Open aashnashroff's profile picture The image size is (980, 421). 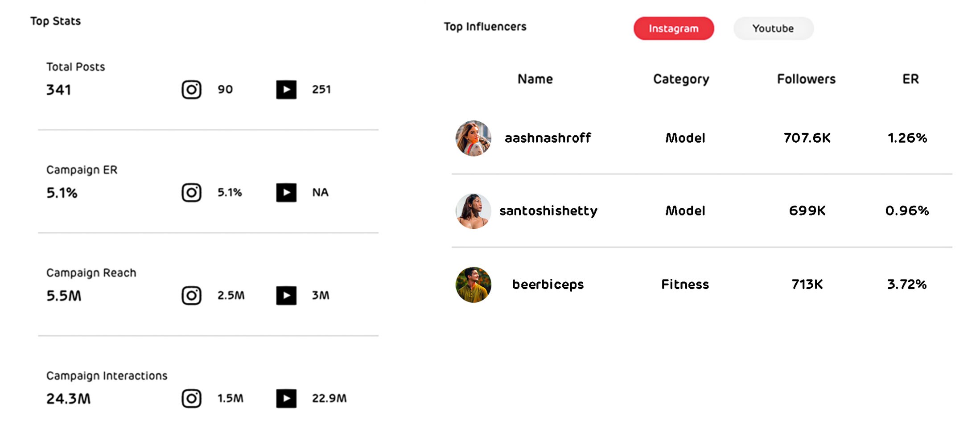473,138
